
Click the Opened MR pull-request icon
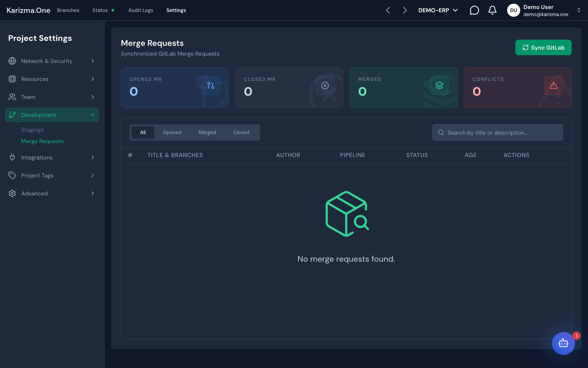tap(210, 85)
